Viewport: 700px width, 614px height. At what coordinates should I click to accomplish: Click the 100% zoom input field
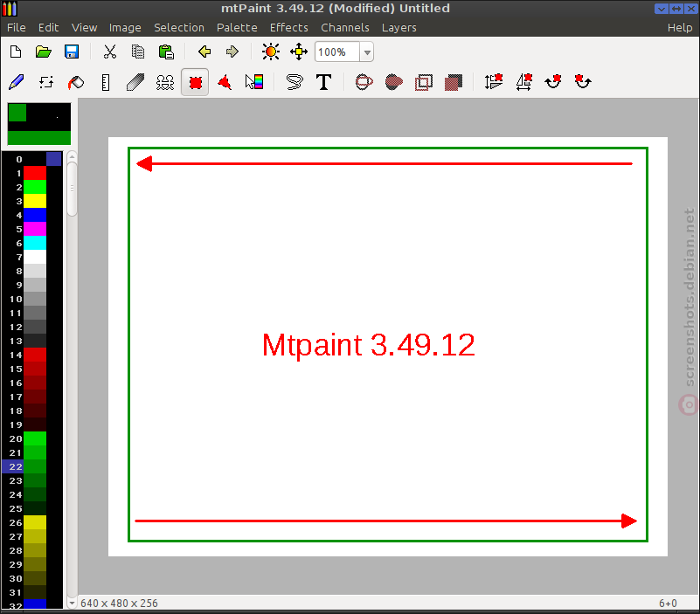[x=337, y=52]
